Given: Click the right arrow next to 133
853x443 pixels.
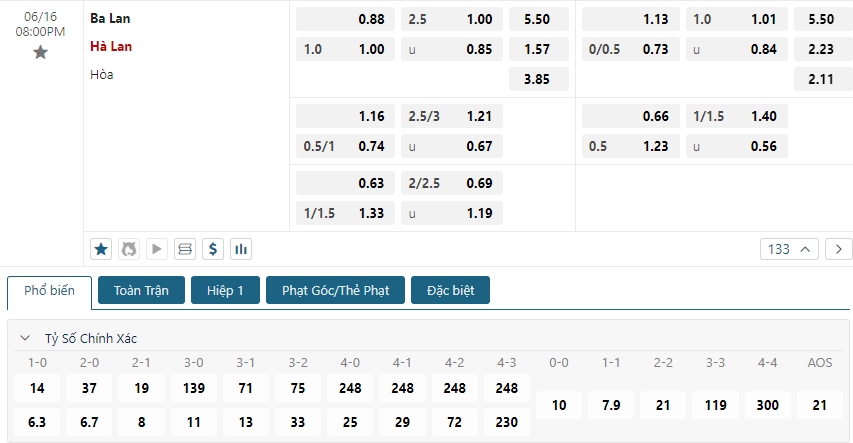Looking at the screenshot, I should click(838, 249).
